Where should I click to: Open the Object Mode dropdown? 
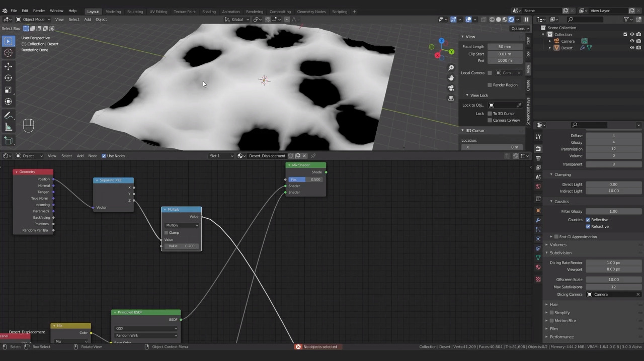pyautogui.click(x=33, y=20)
